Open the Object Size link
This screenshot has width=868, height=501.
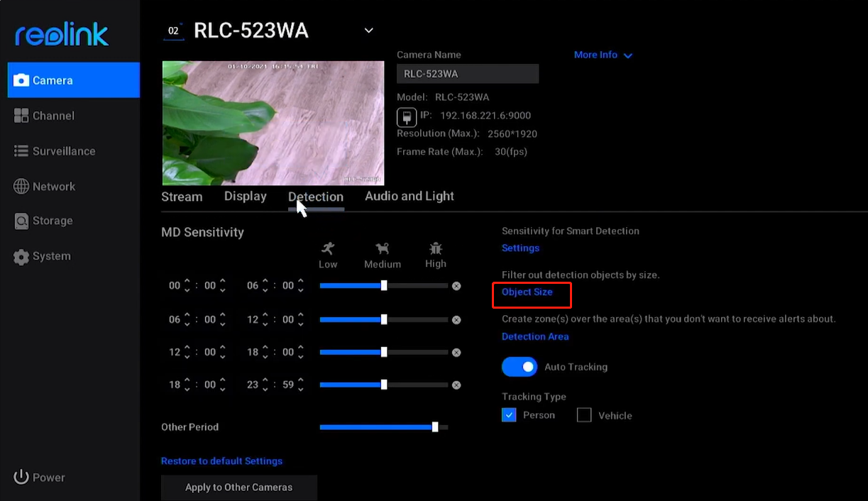tap(527, 292)
